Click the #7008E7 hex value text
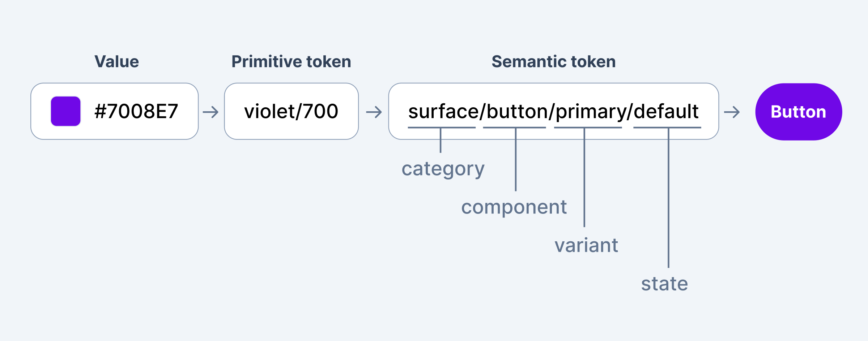Image resolution: width=868 pixels, height=341 pixels. 136,111
